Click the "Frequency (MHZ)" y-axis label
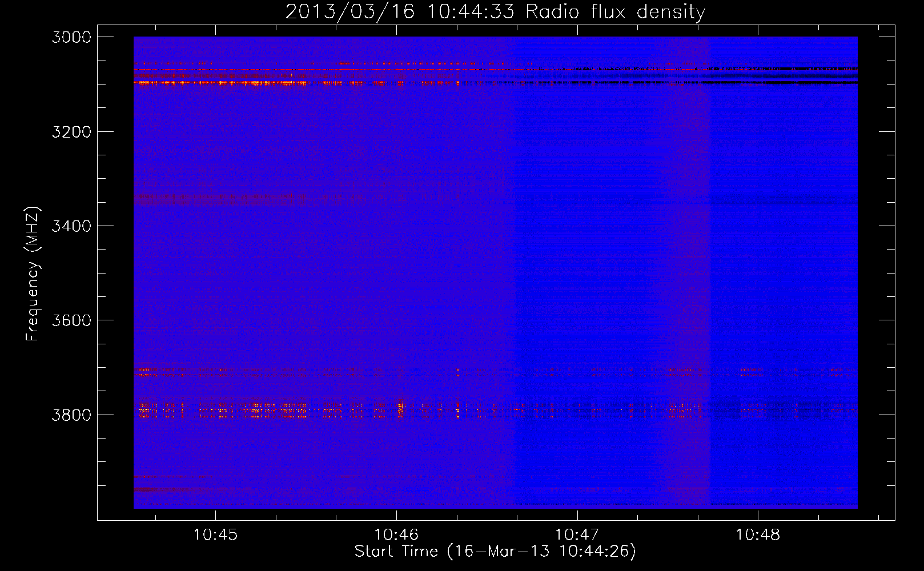 point(33,274)
